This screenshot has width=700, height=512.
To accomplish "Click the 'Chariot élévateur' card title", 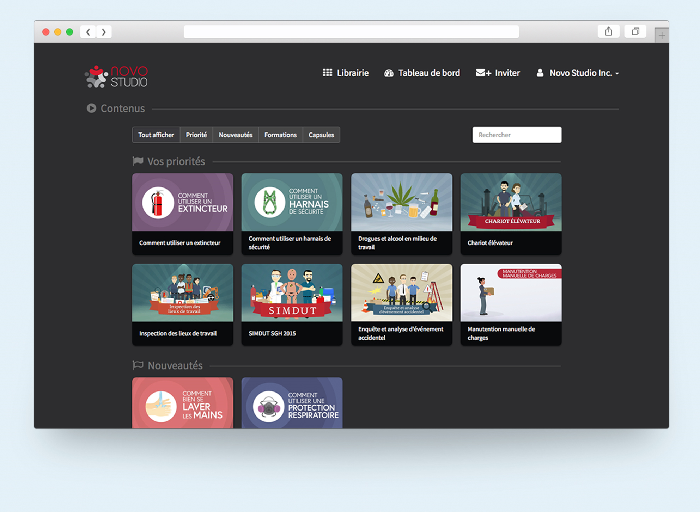I will click(490, 243).
